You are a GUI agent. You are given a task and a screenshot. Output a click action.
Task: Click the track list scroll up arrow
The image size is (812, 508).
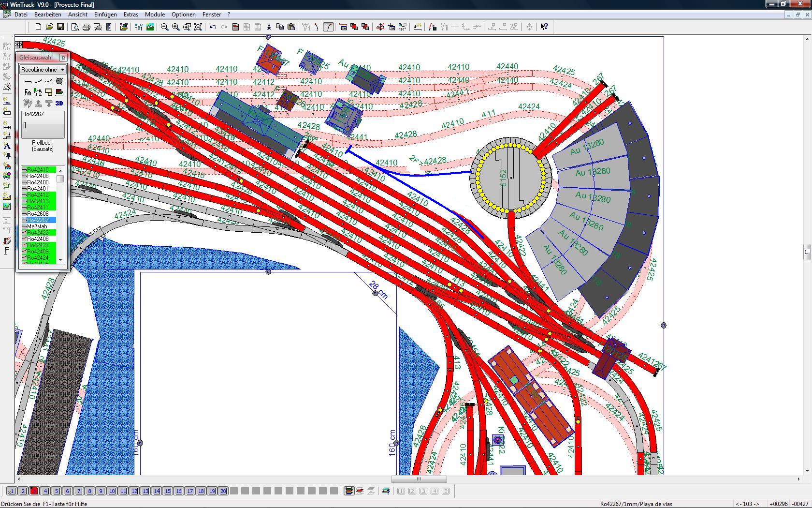(60, 170)
